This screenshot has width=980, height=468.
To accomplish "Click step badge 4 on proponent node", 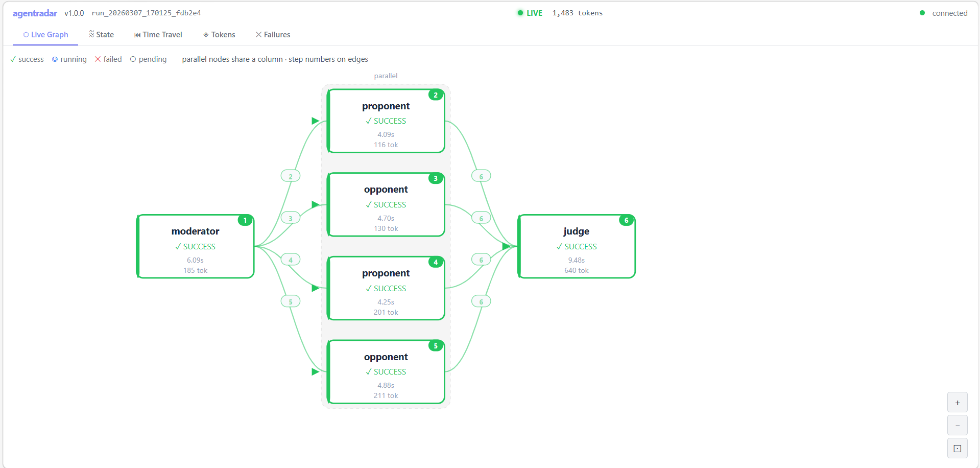I will (x=436, y=262).
